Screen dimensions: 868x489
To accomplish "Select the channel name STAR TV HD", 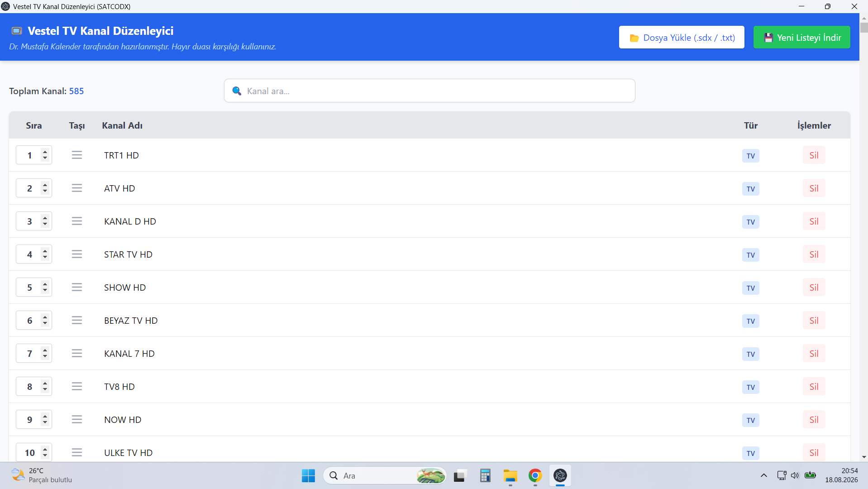I will [128, 254].
